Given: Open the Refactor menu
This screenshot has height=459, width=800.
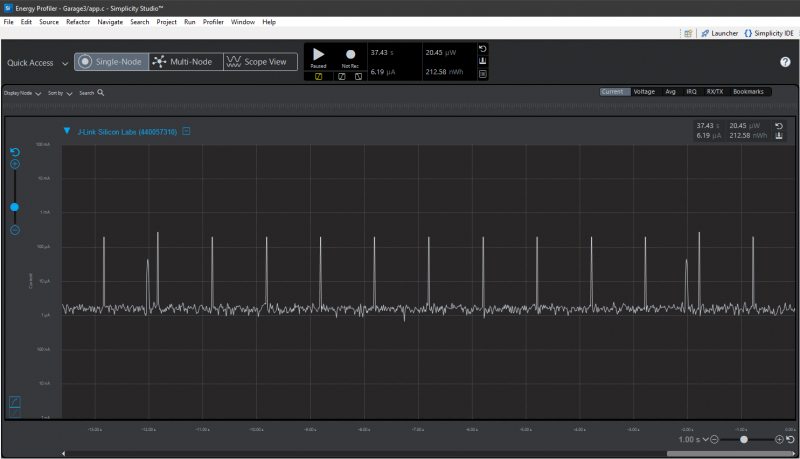Looking at the screenshot, I should point(78,22).
